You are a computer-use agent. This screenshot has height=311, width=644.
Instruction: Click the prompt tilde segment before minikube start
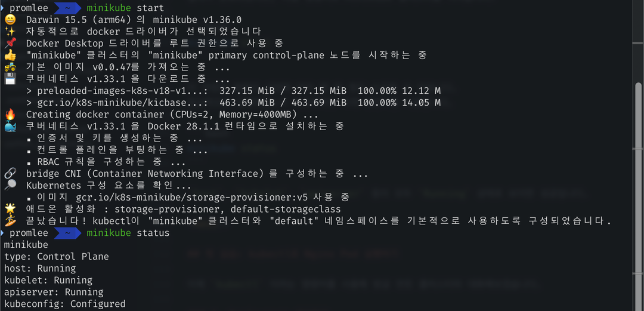66,8
